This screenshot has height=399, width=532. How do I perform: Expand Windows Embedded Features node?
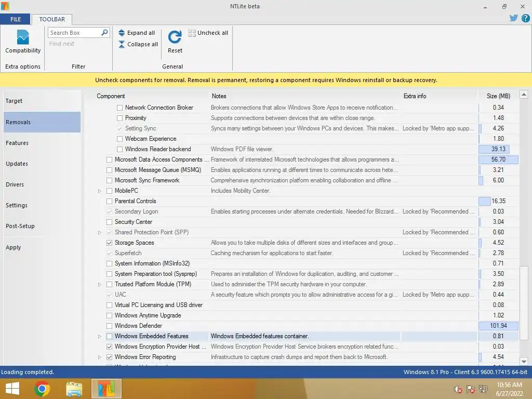[x=99, y=337]
